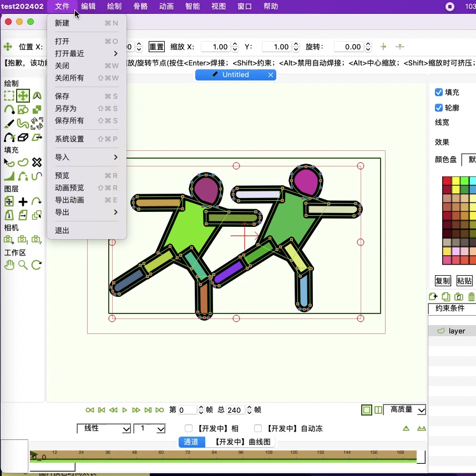The width and height of the screenshot is (476, 476).
Task: Click the 重置 button
Action: (x=156, y=47)
